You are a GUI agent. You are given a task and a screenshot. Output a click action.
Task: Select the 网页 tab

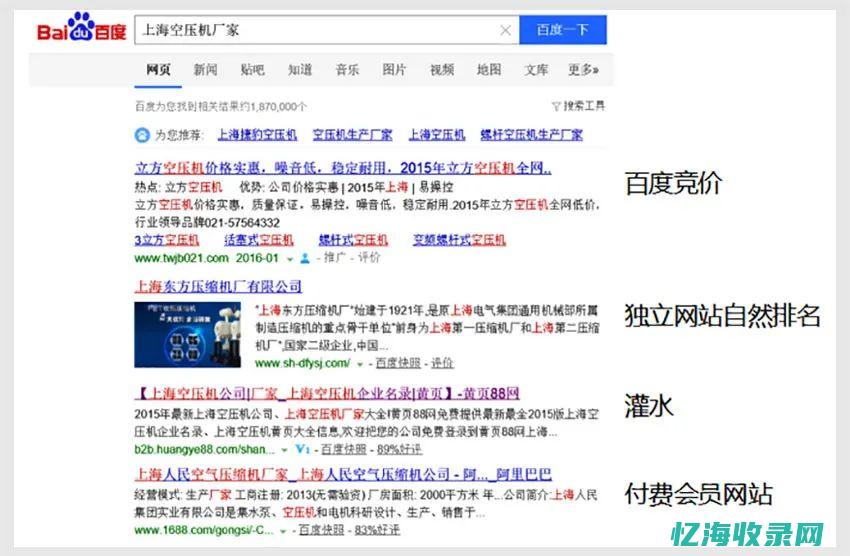[158, 70]
